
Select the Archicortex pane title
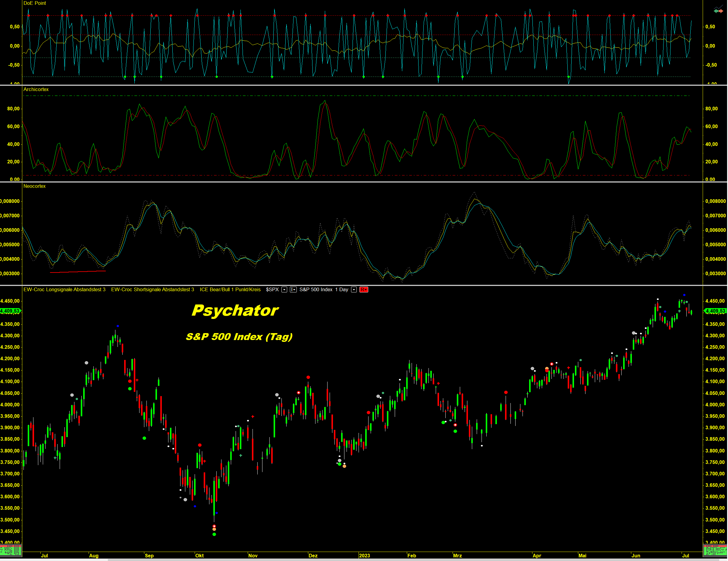click(x=36, y=90)
